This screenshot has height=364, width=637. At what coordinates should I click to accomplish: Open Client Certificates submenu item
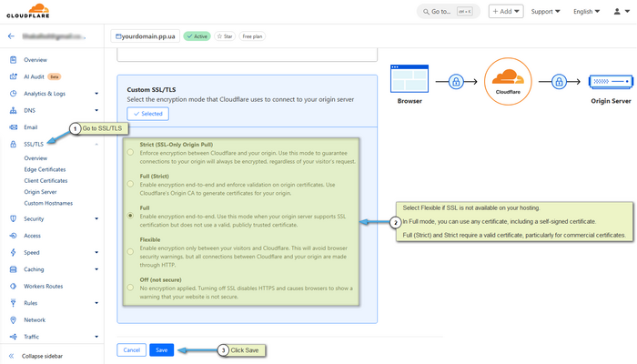click(45, 181)
